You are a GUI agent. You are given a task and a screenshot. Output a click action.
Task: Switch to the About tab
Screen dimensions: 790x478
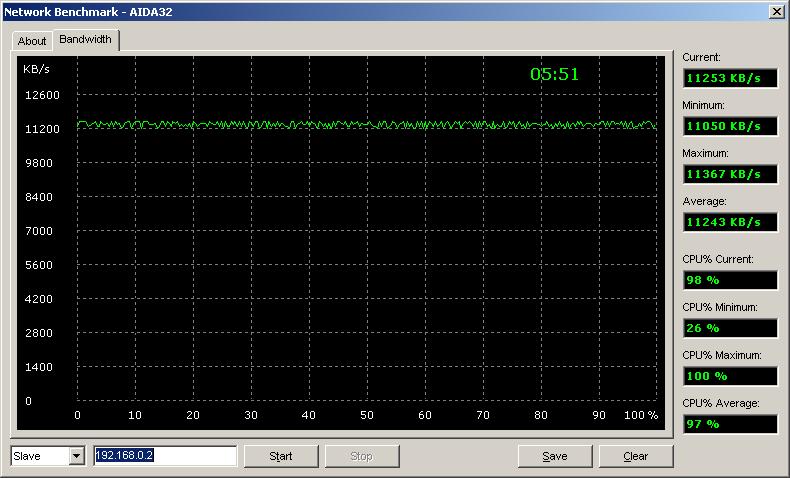pos(32,41)
